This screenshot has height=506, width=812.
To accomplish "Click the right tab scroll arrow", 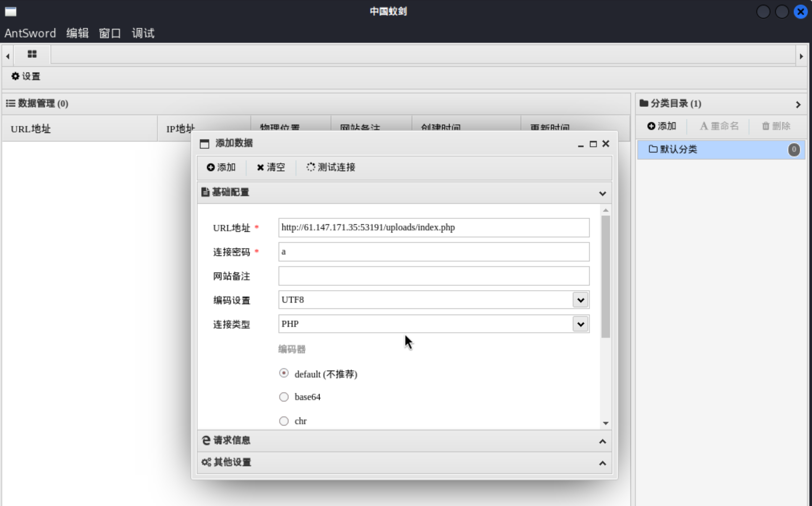I will pos(801,56).
